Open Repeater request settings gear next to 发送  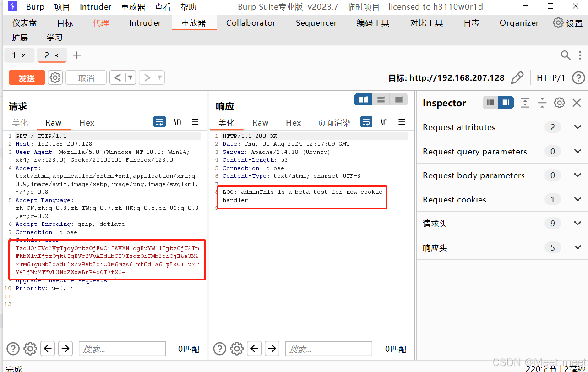(55, 77)
